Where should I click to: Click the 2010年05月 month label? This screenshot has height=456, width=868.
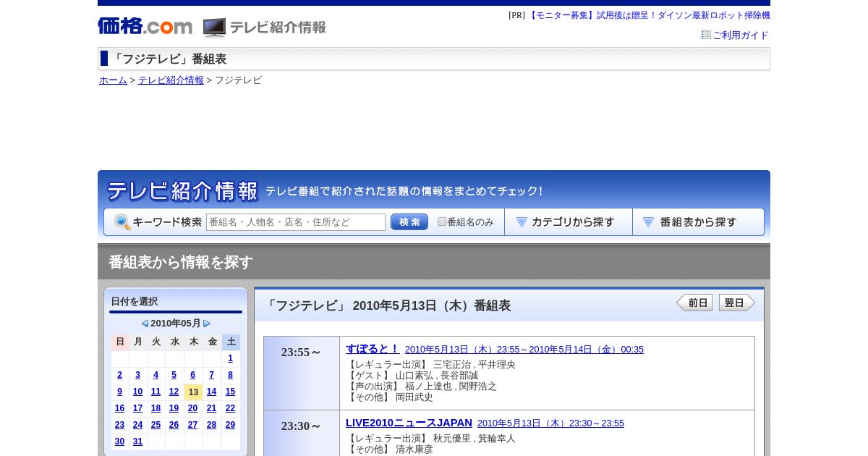[176, 324]
